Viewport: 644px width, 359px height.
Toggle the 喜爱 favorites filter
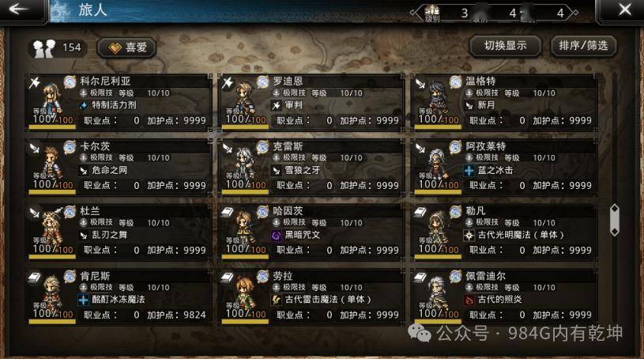127,47
